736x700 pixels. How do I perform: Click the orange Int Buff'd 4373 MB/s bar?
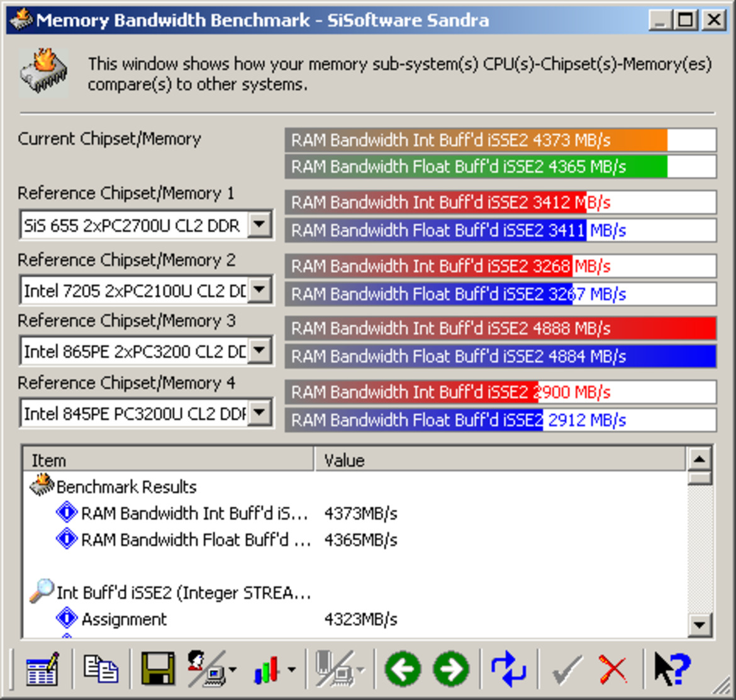pyautogui.click(x=500, y=140)
